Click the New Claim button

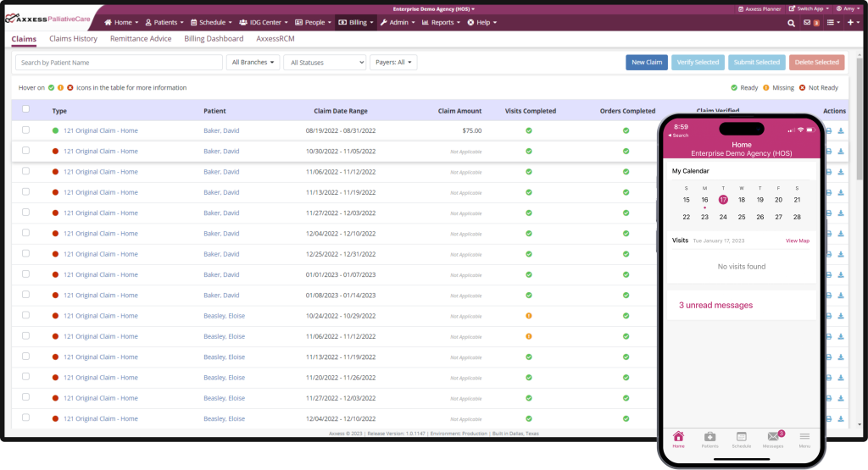pos(647,63)
